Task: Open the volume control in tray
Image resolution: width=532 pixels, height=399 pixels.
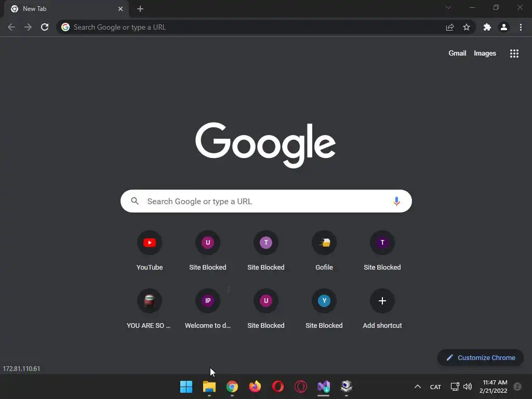Action: pyautogui.click(x=468, y=387)
